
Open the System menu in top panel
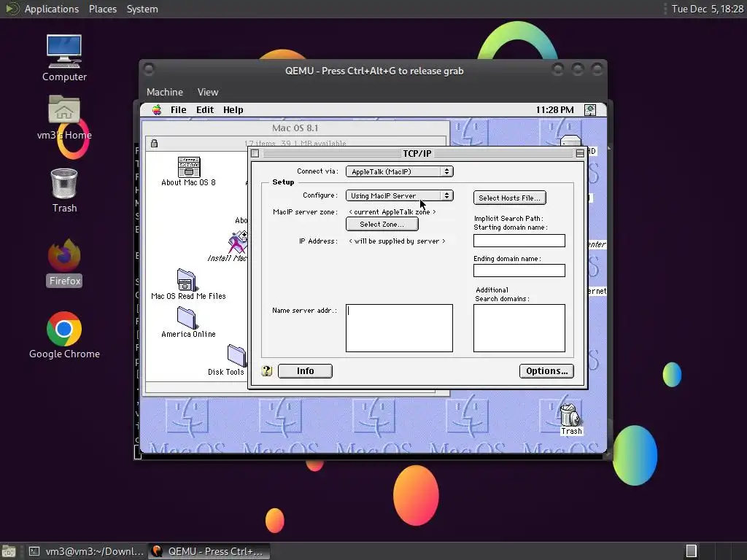pos(142,9)
